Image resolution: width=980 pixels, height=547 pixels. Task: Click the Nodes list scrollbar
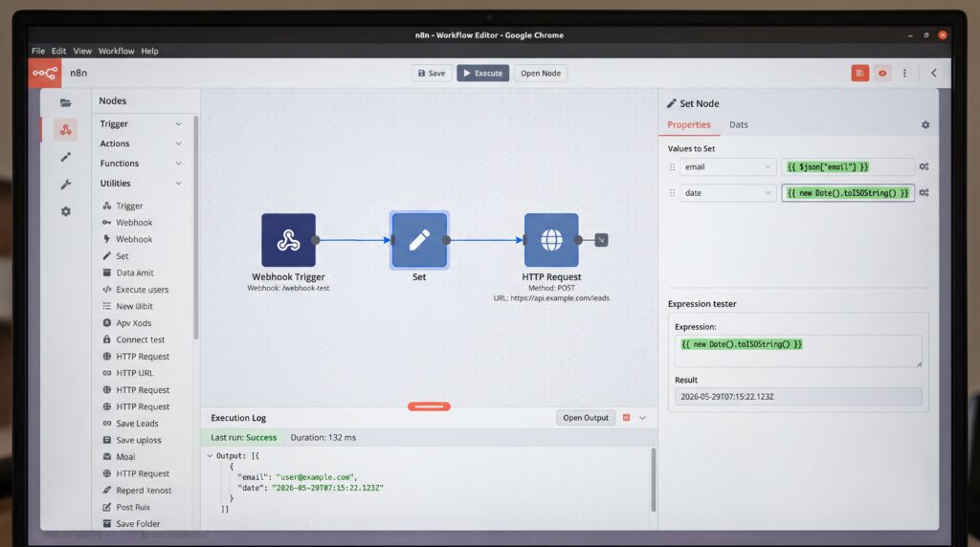[x=195, y=228]
